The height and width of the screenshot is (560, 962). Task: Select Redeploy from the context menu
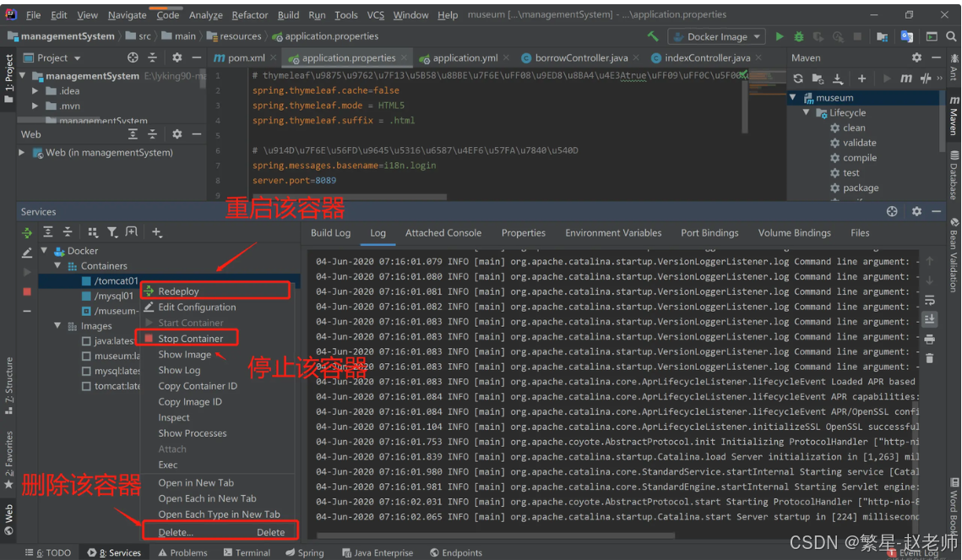pyautogui.click(x=178, y=291)
